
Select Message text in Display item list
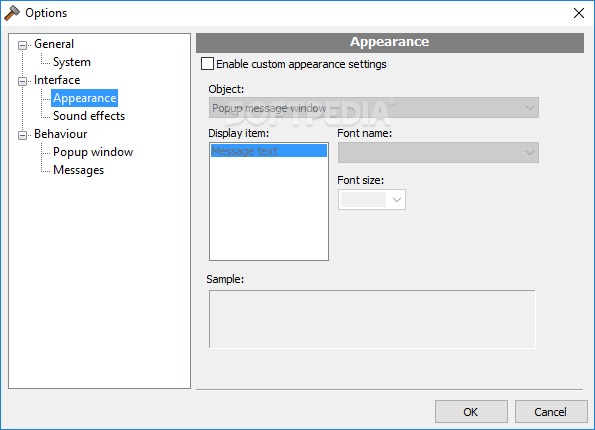click(x=269, y=151)
